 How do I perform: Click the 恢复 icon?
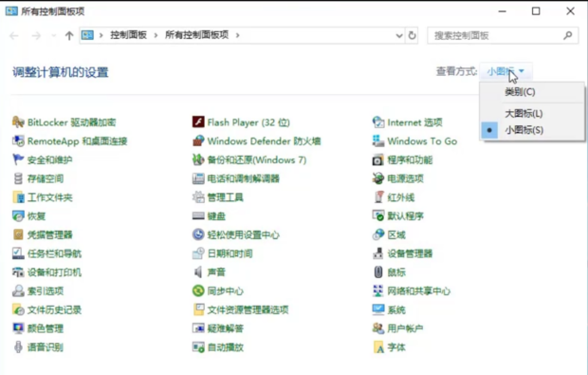pos(18,216)
